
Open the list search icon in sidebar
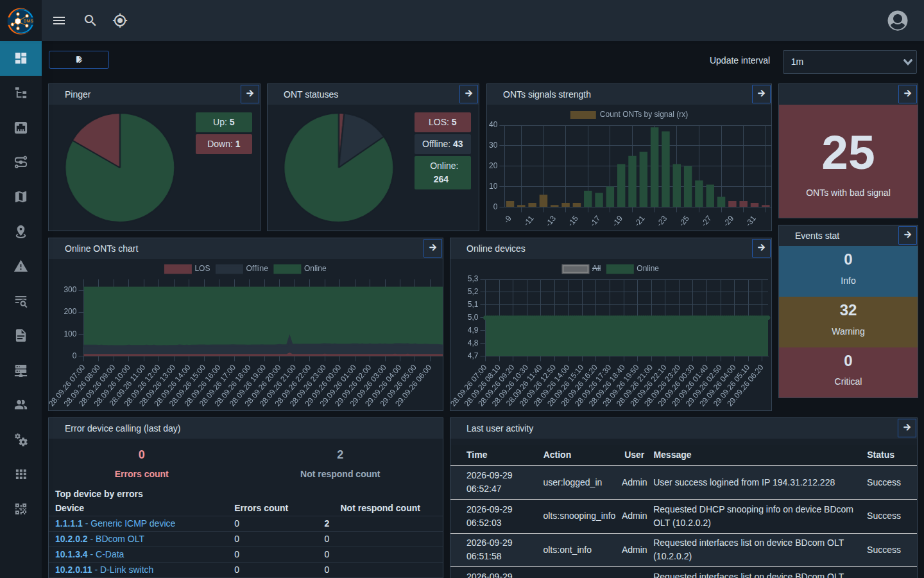[x=21, y=301]
